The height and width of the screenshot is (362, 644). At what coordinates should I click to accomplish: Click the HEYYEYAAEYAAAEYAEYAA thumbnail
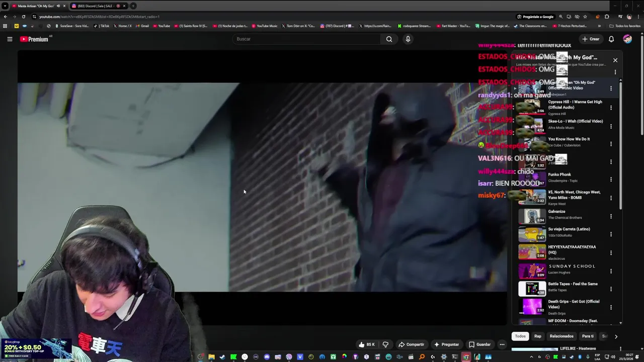pos(532,251)
